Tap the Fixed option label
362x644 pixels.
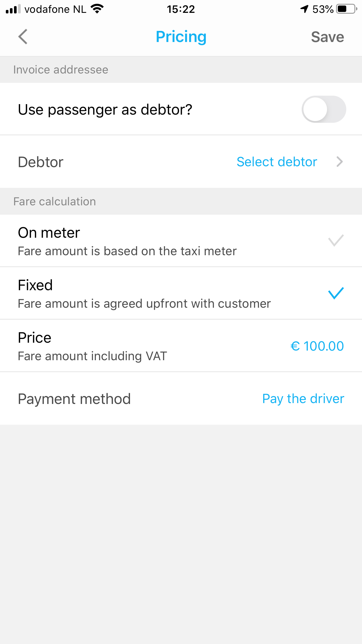(x=35, y=285)
